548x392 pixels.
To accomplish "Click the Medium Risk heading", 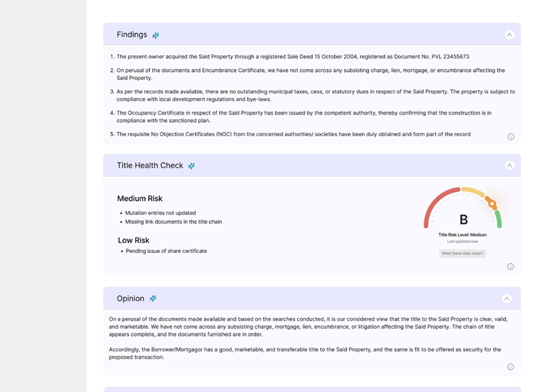I will (140, 198).
